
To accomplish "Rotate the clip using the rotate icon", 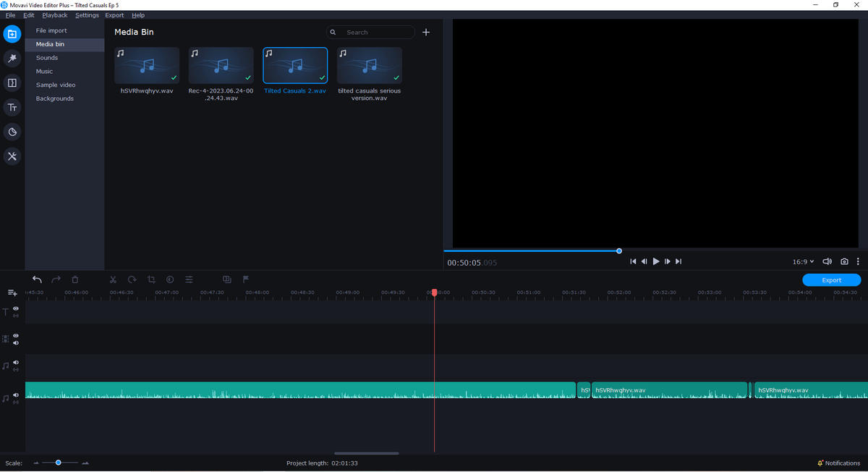I will coord(132,279).
